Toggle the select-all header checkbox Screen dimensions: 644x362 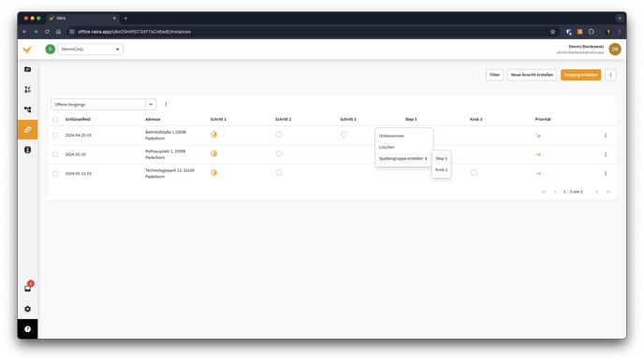(55, 120)
